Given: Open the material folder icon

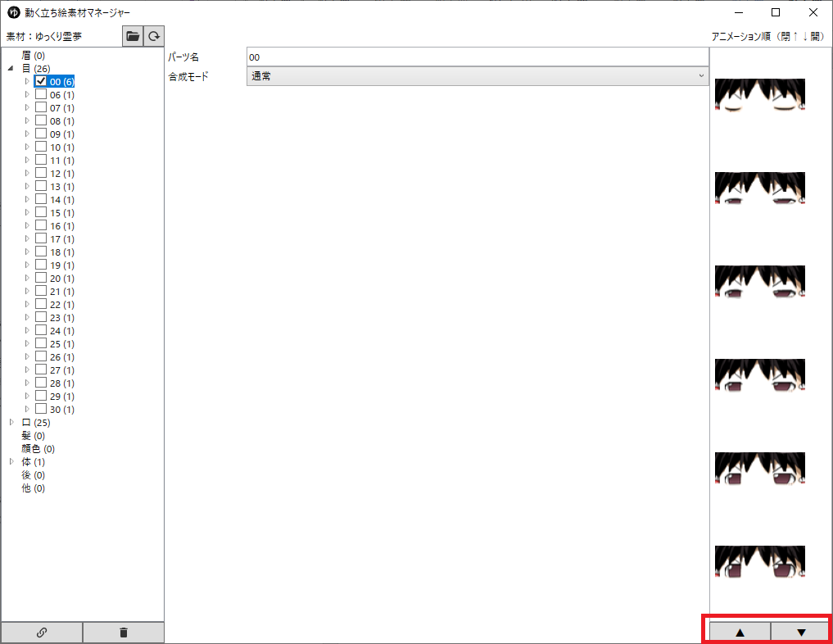Looking at the screenshot, I should coord(133,36).
